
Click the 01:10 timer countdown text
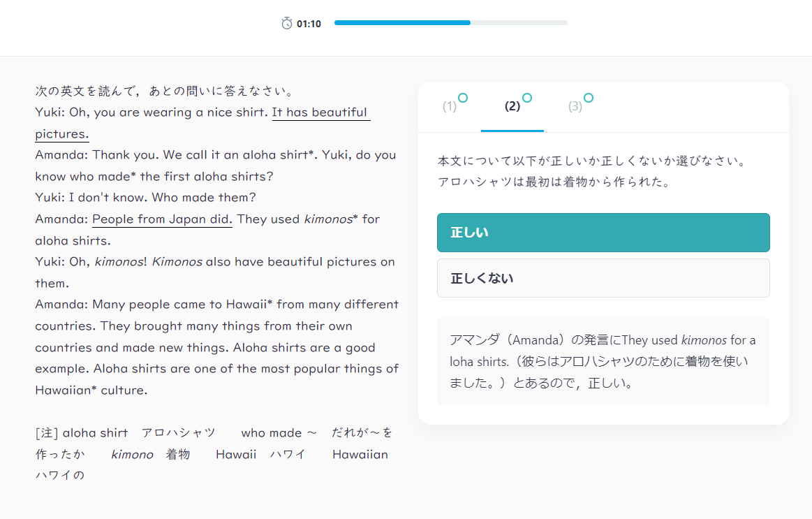point(309,24)
